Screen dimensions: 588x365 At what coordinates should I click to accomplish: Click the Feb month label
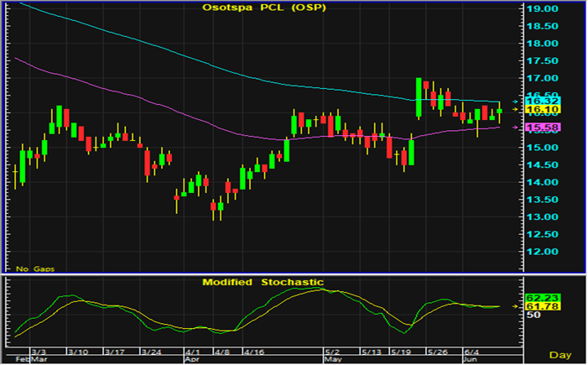click(x=22, y=359)
